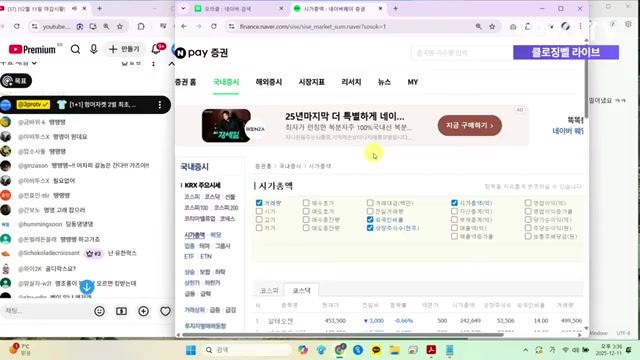Open KakaoTalk from the taskbar
Image resolution: width=640 pixels, height=360 pixels.
coord(376,350)
